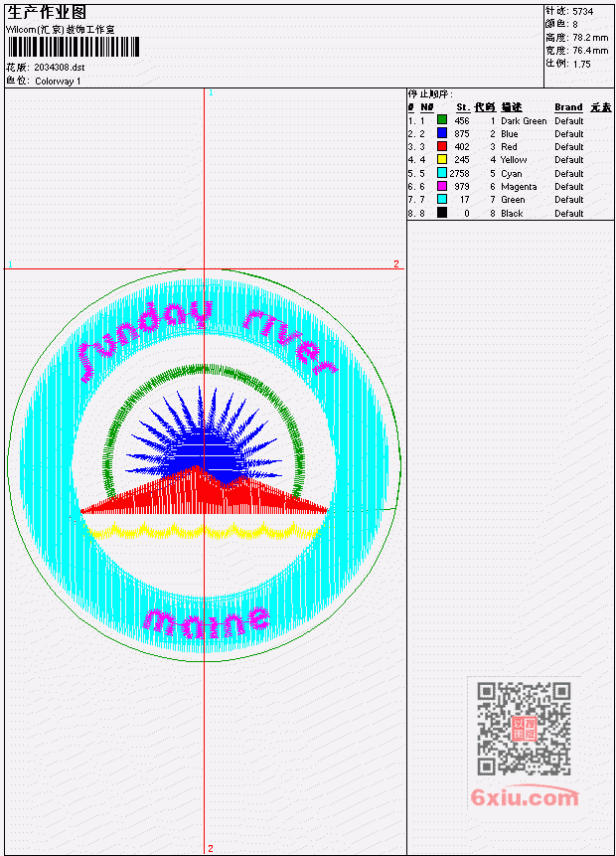Click stitch count '979' in the Magenta row
The height and width of the screenshot is (856, 616).
(462, 187)
